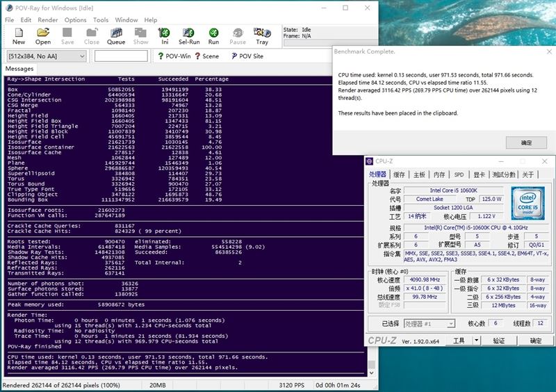Click the POV-Ray finished message line
Image resolution: width=556 pixels, height=392 pixels.
tap(34, 347)
